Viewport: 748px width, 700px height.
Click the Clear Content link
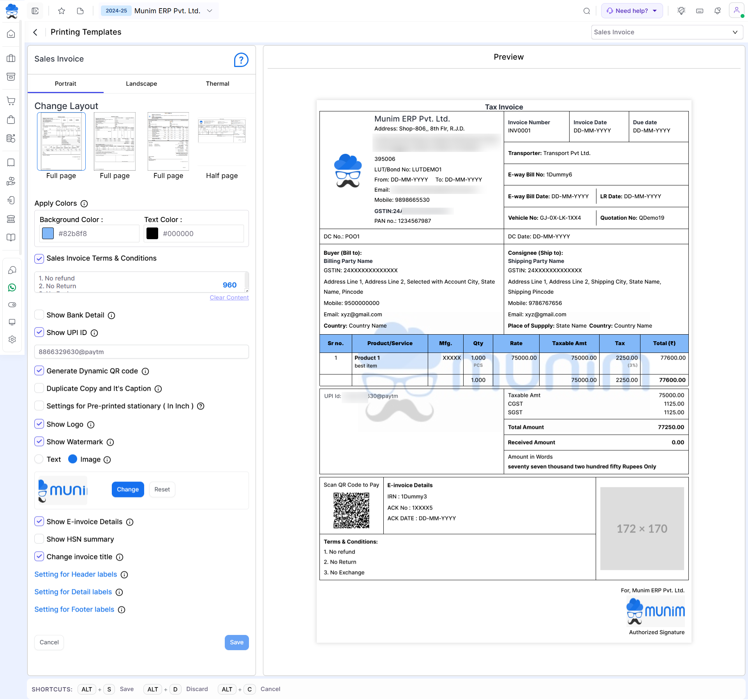[229, 298]
